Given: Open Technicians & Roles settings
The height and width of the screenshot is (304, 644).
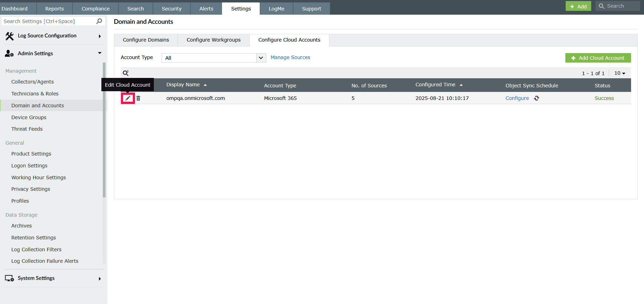Looking at the screenshot, I should click(35, 94).
